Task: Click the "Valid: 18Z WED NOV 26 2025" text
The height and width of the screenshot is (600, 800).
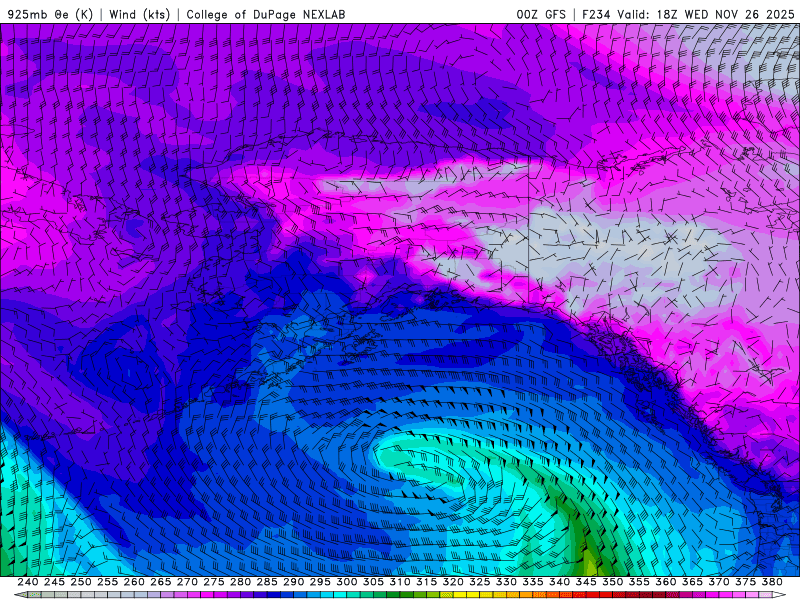Action: click(706, 14)
